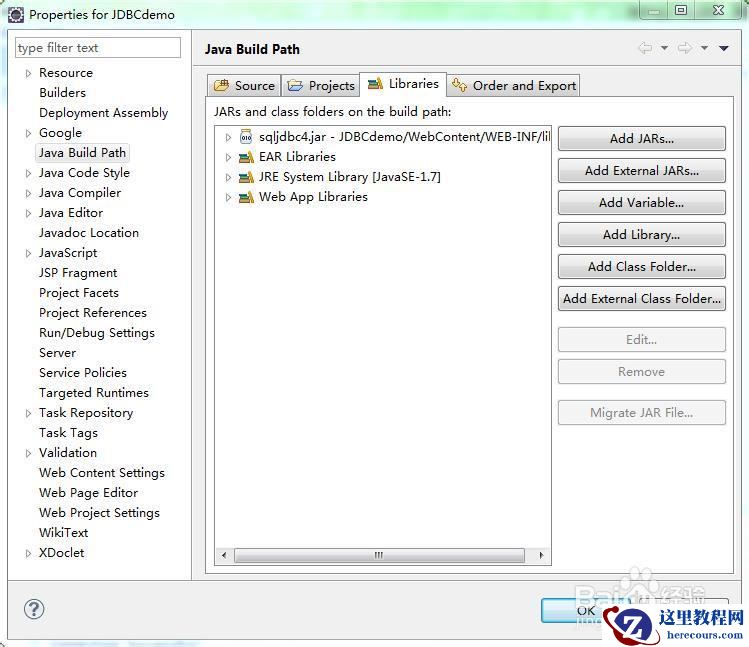Viewport: 749px width, 647px height.
Task: Click the back navigation arrow icon
Action: [645, 48]
